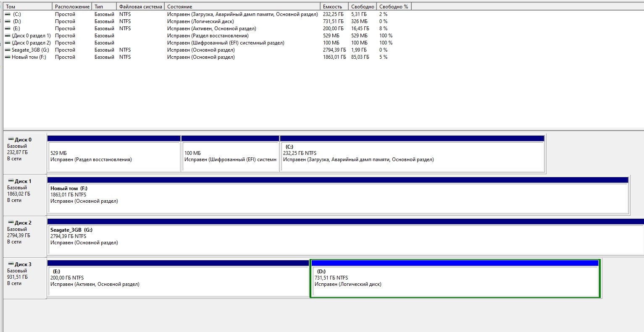Sort by the Файловая система column header

(x=140, y=7)
